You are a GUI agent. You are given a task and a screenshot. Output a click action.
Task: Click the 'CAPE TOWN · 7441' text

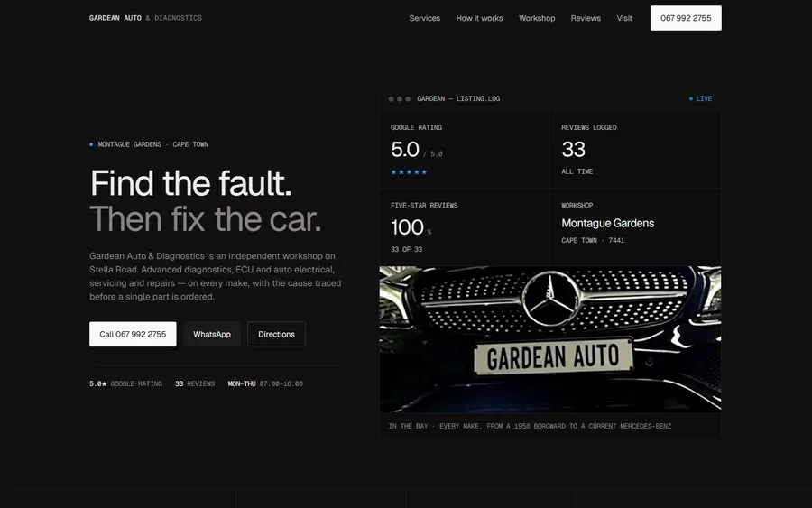click(x=593, y=240)
